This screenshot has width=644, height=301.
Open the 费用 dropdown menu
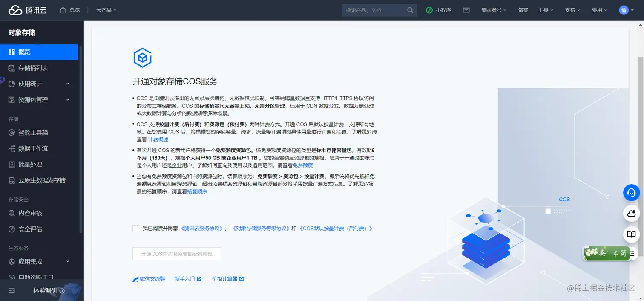coord(599,10)
